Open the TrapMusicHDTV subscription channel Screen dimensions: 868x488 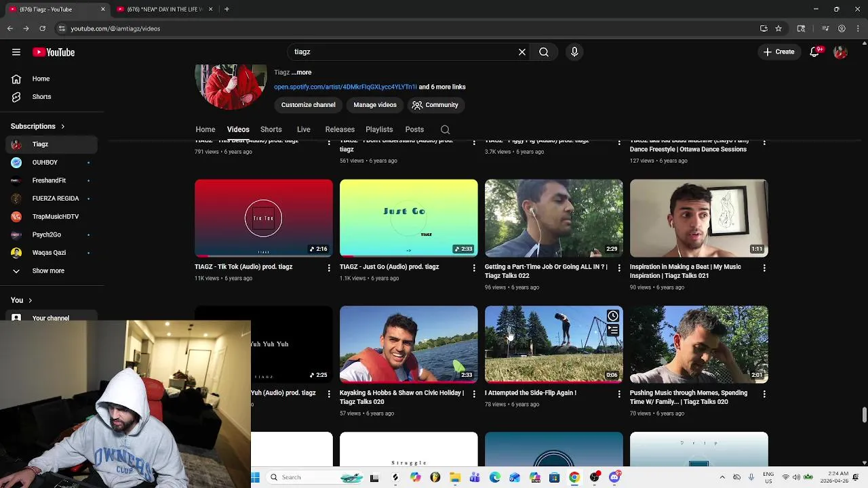[x=52, y=216]
